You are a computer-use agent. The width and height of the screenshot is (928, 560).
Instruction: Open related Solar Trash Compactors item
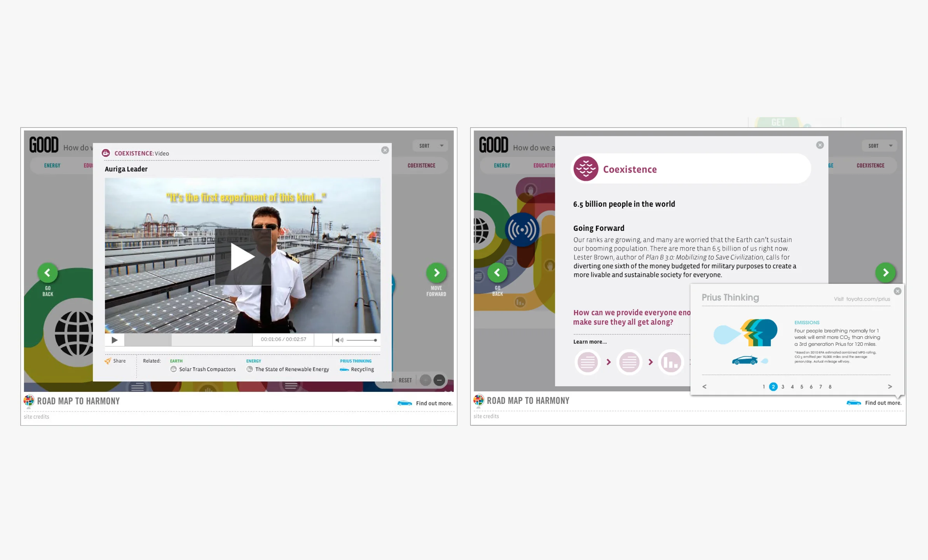point(203,369)
